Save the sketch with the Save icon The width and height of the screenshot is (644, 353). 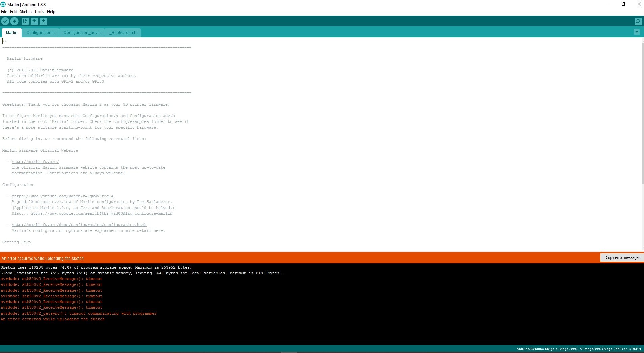43,21
